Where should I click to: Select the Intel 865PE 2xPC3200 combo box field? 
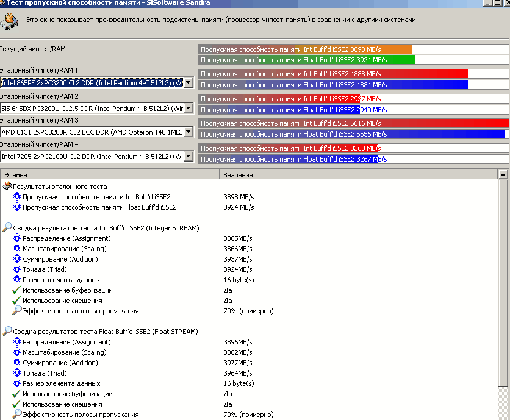coord(96,82)
